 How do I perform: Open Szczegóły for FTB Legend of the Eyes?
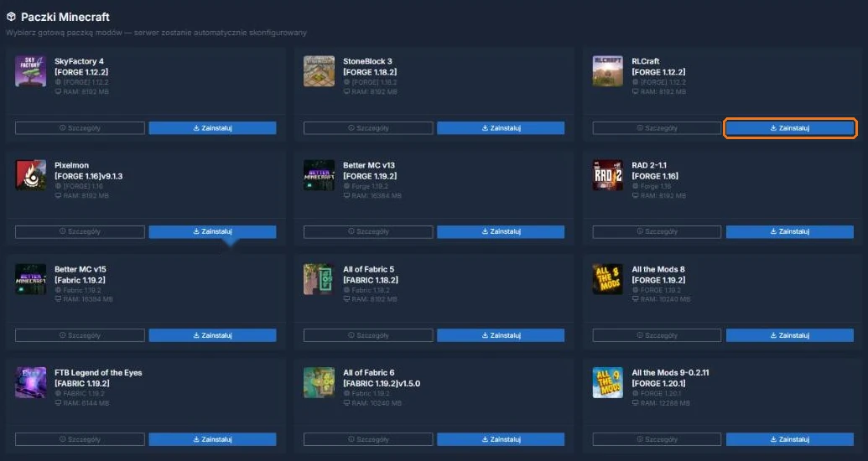80,439
